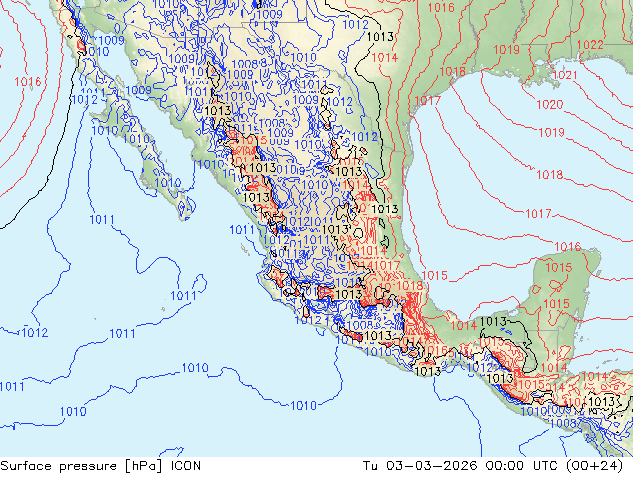Click the blue 1012 label in southwest Pacific
This screenshot has height=490, width=634.
pyautogui.click(x=35, y=333)
